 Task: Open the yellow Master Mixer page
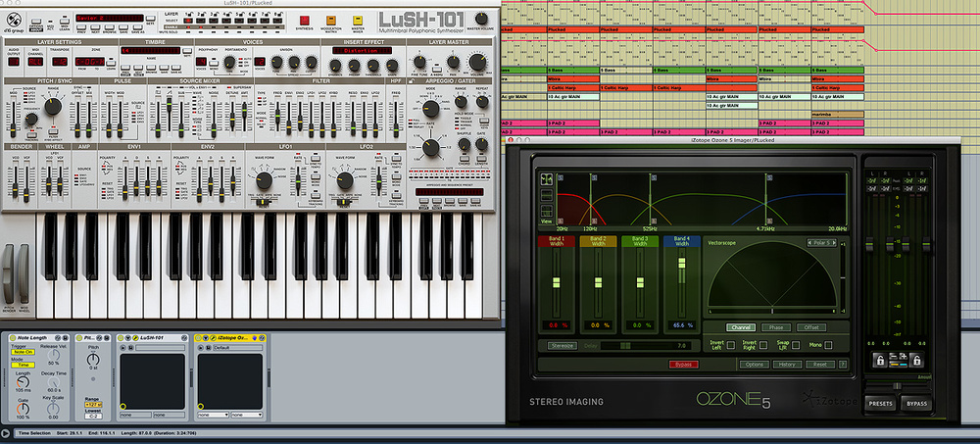tap(357, 21)
